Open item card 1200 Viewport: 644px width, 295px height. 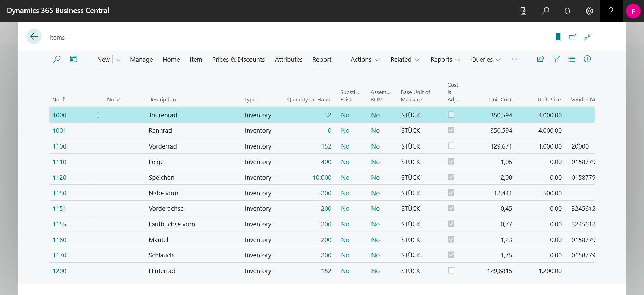(x=59, y=271)
